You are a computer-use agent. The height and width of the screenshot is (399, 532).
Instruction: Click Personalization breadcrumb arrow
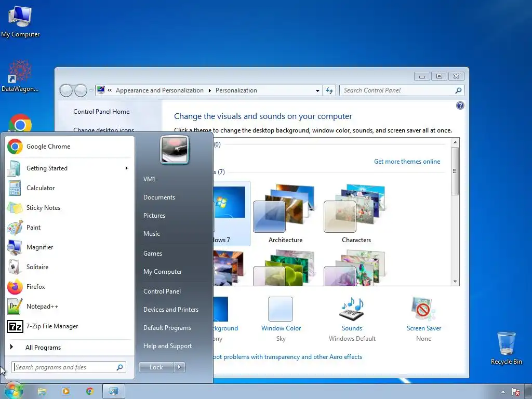point(210,90)
